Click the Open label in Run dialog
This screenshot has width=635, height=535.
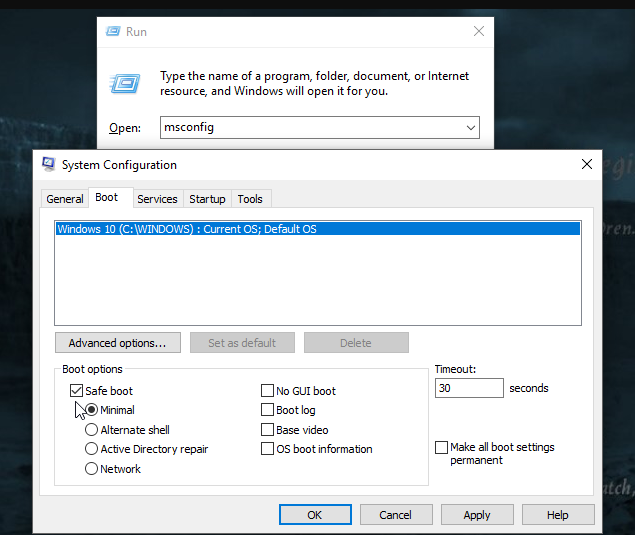125,128
